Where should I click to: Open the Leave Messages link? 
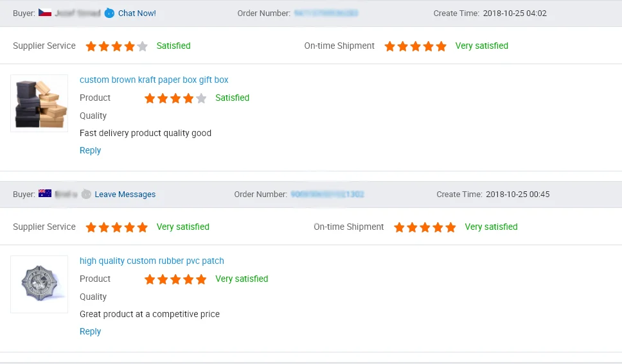click(125, 195)
